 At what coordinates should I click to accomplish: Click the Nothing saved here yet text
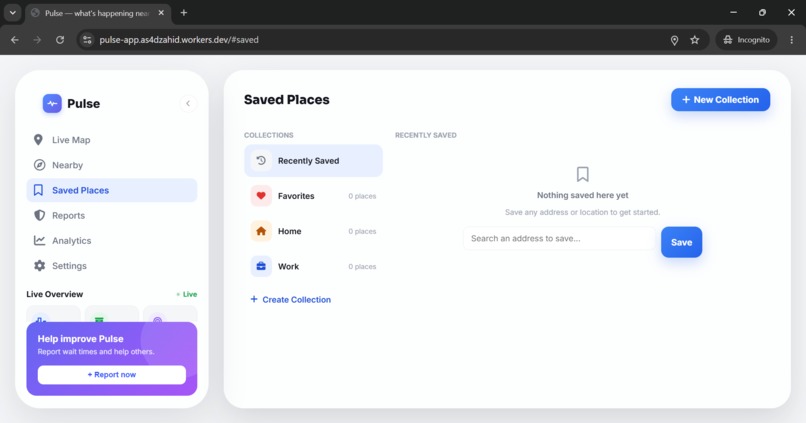coord(582,195)
